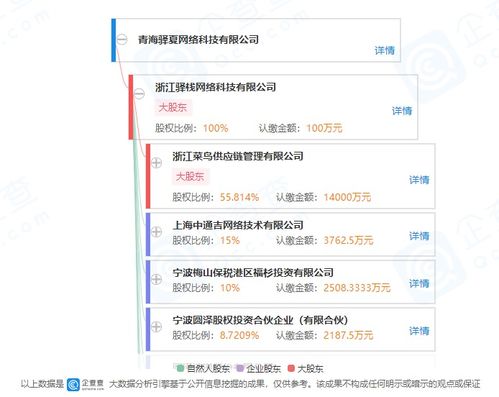
Task: Expand the 宁波圆泽股权投资合伙企业 node
Action: (156, 327)
